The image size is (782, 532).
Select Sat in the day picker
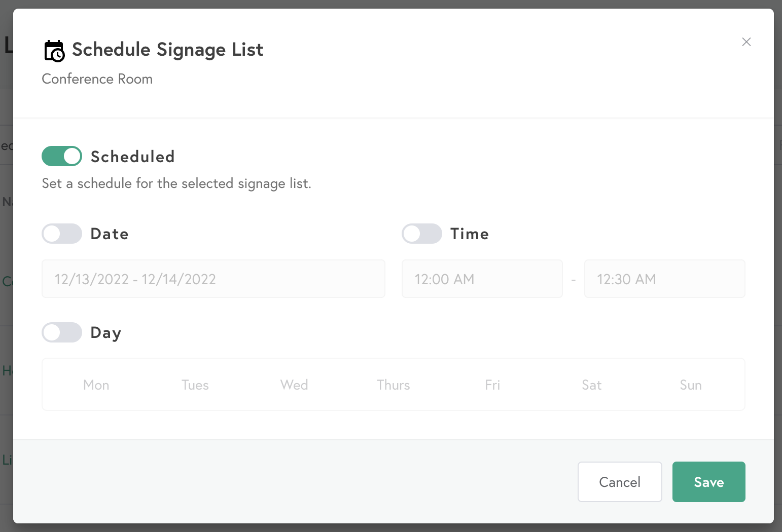(591, 385)
